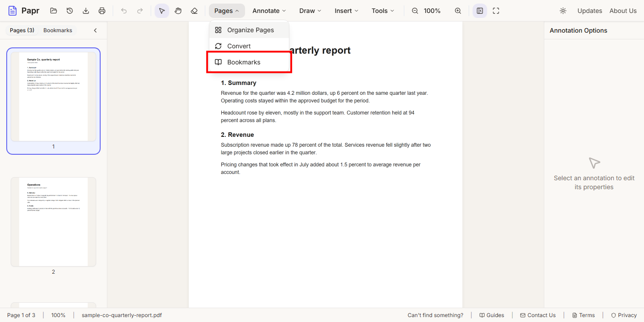The image size is (644, 322).
Task: Expand the Tools dropdown
Action: point(383,11)
